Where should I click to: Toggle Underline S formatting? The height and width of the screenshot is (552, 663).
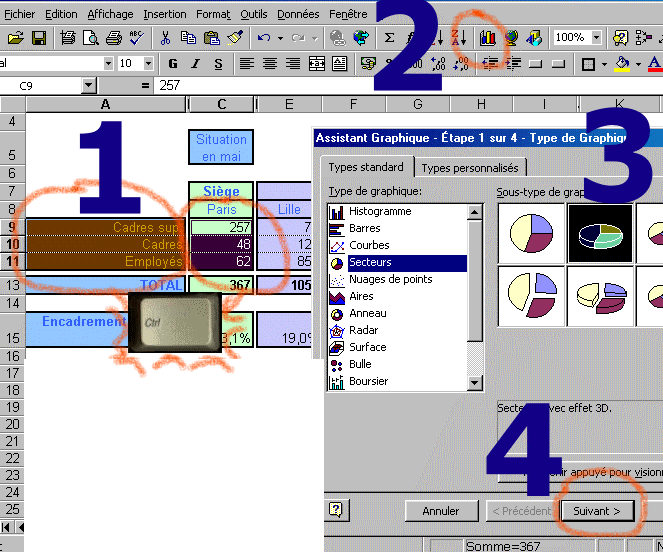(218, 64)
